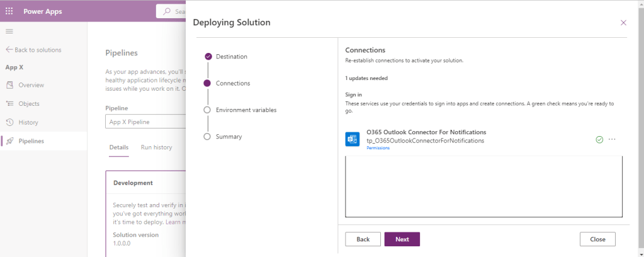Open the app launcher waffle icon
Viewport: 644px width, 257px height.
point(9,11)
